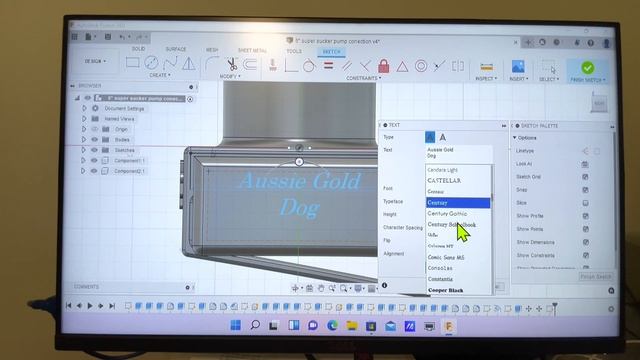This screenshot has width=640, height=360.
Task: Expand the Origin folder
Action: tap(84, 129)
